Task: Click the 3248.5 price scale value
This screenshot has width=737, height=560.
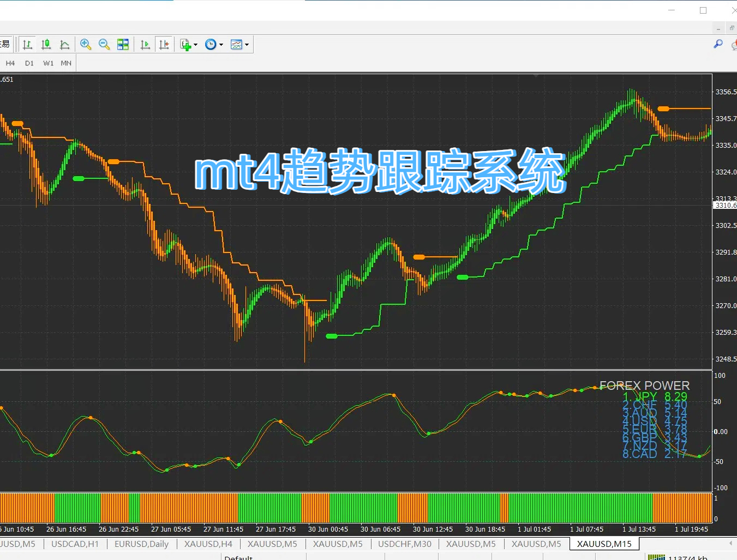Action: [726, 359]
